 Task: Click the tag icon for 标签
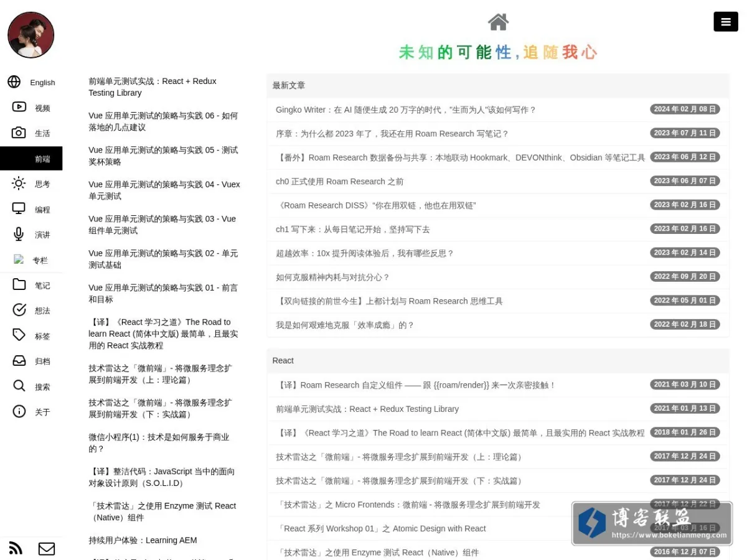[x=19, y=335]
